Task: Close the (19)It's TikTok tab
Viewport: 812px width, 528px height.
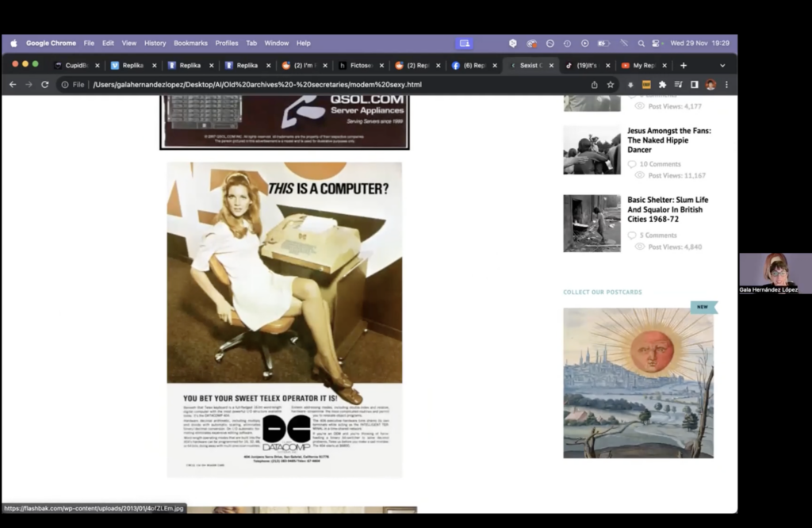Action: tap(608, 66)
